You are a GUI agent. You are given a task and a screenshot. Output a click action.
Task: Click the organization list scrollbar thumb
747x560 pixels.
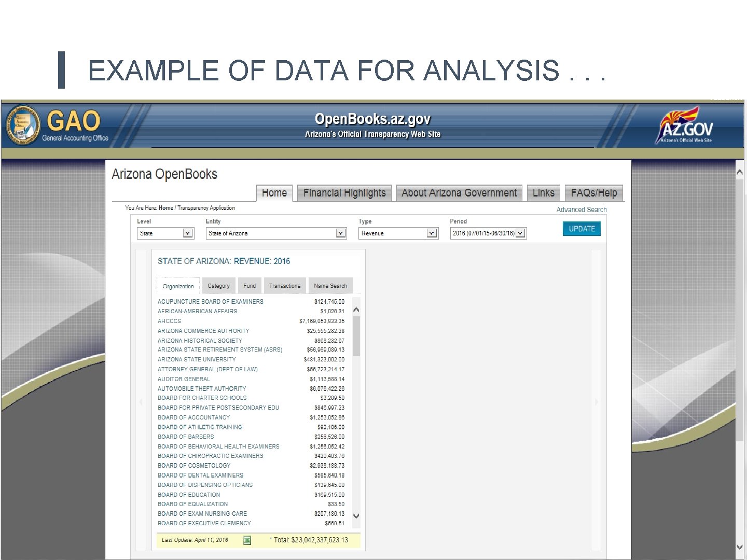(x=356, y=335)
